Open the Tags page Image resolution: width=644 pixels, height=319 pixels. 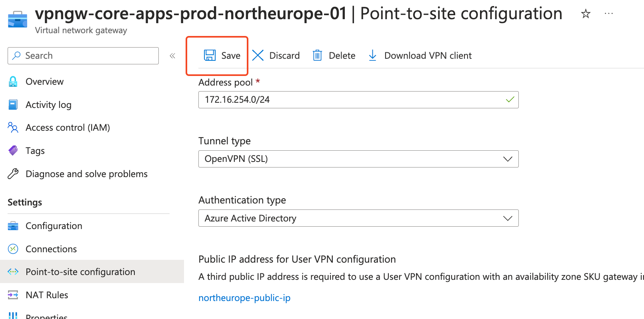pyautogui.click(x=35, y=151)
